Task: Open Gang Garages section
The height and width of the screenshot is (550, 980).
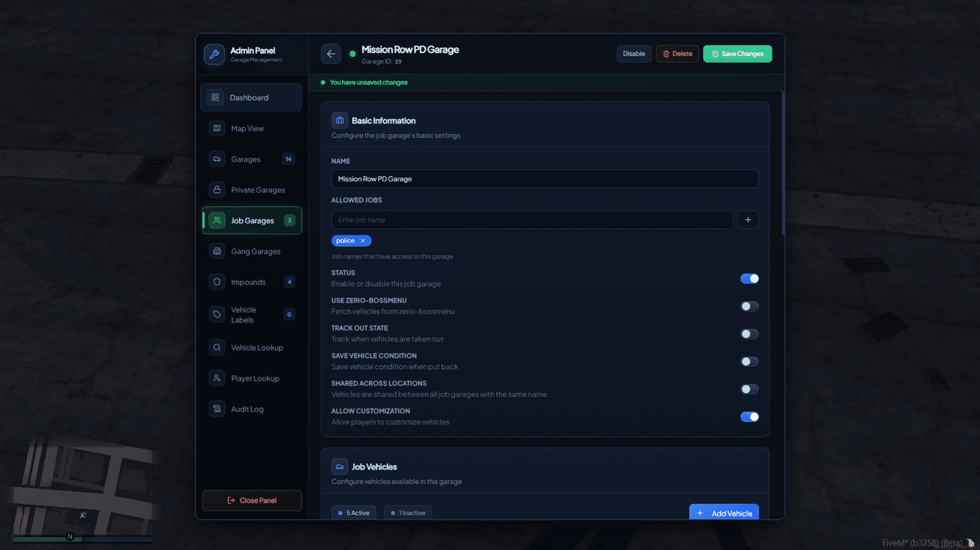Action: pos(252,251)
